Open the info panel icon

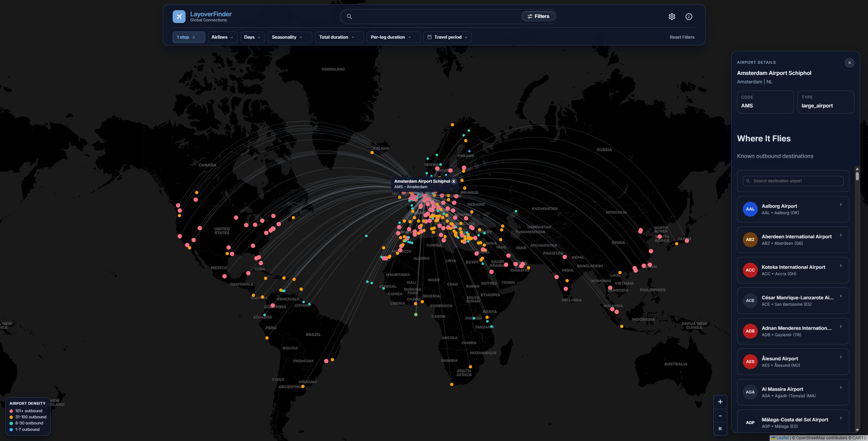[x=689, y=16]
